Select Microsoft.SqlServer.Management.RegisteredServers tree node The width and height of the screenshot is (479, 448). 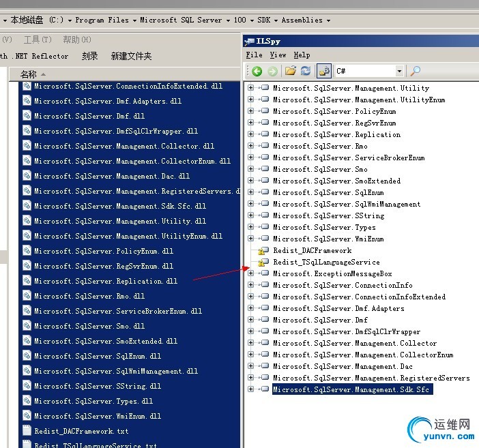click(x=371, y=378)
